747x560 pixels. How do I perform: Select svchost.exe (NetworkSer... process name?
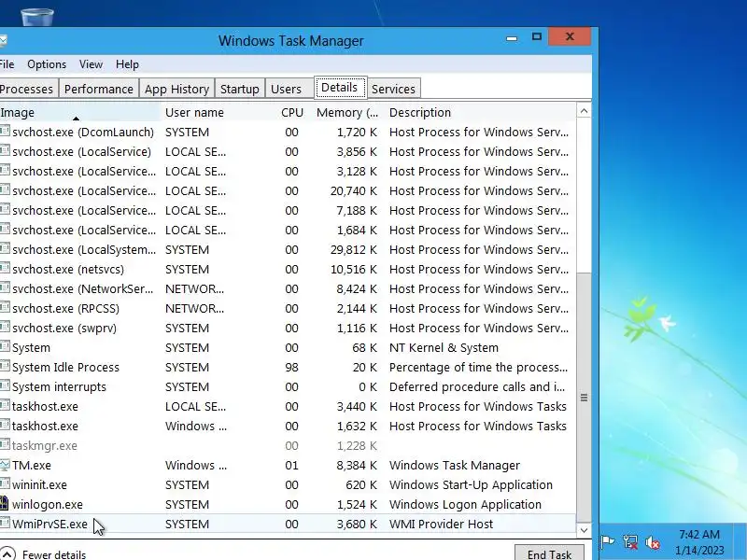82,288
